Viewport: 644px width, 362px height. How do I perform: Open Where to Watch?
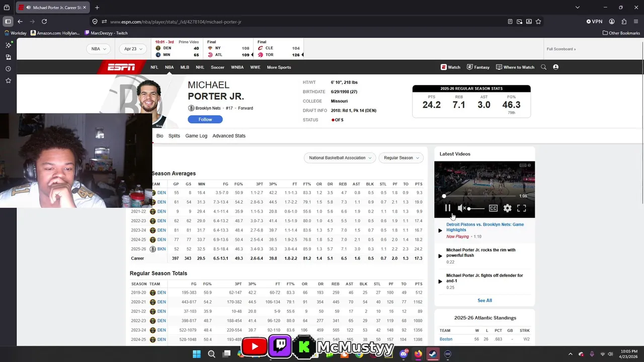[515, 67]
